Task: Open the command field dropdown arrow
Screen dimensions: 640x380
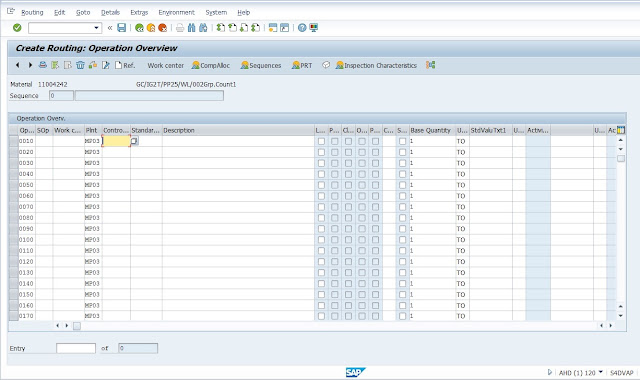Action: point(97,28)
